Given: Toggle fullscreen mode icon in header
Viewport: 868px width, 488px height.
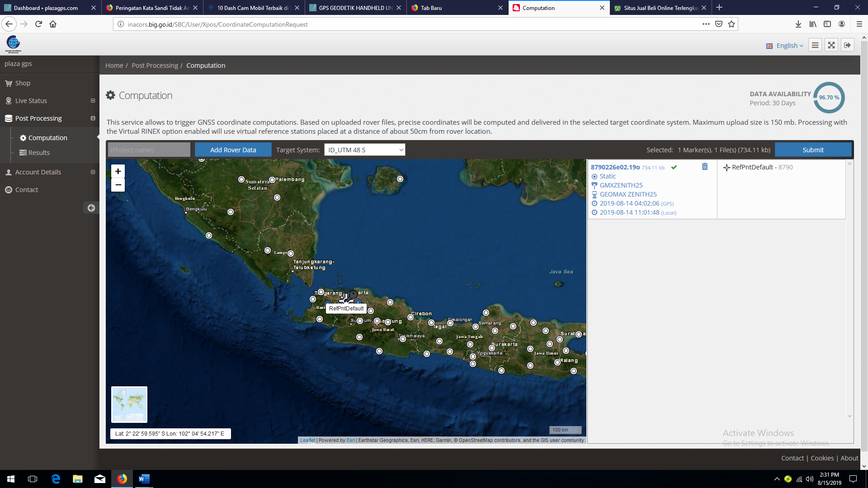Looking at the screenshot, I should coord(831,45).
